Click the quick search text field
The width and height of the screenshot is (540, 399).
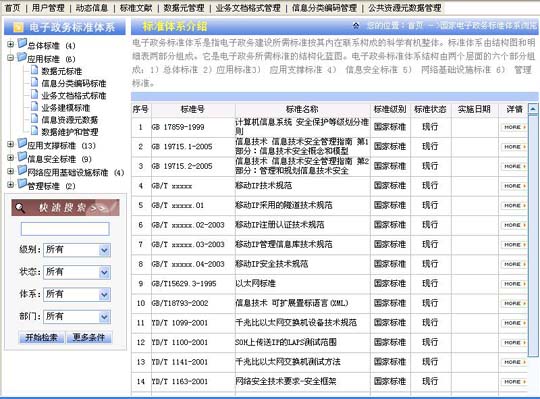[x=65, y=229]
